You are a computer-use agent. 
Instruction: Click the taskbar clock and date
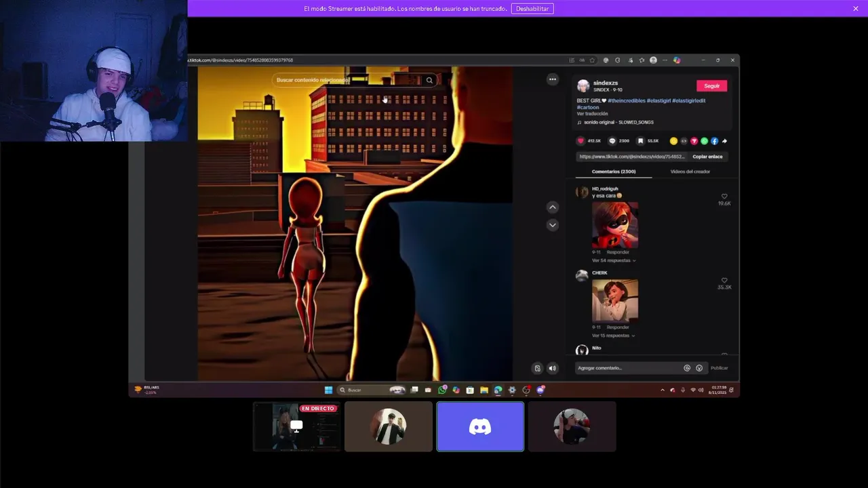coord(719,390)
